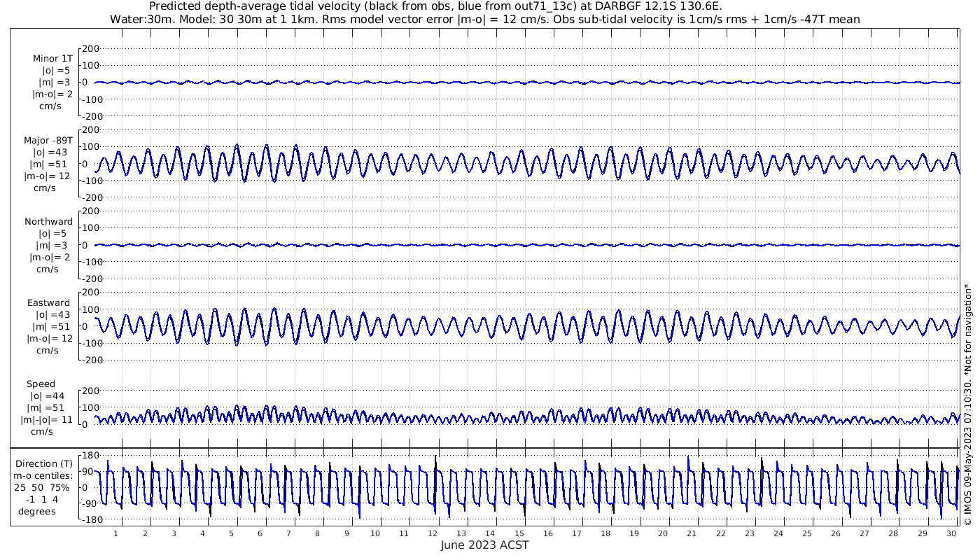Click the Speed panel label
The height and width of the screenshot is (560, 980).
(x=41, y=384)
